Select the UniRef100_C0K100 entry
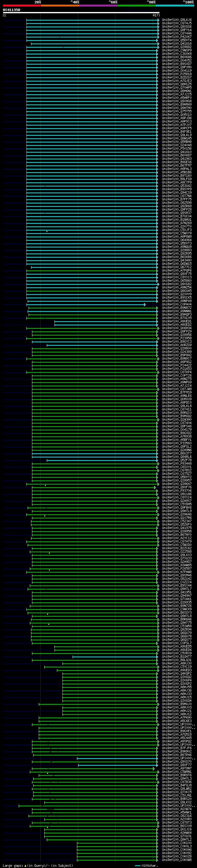Image resolution: width=197 pixels, height=868 pixels. (x=177, y=842)
